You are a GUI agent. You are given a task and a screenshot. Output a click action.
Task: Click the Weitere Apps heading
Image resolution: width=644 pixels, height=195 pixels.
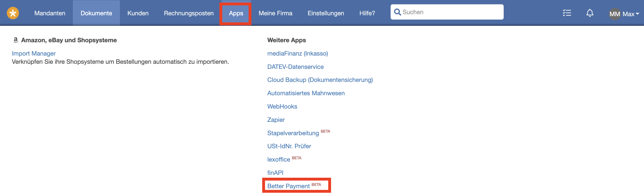click(287, 40)
